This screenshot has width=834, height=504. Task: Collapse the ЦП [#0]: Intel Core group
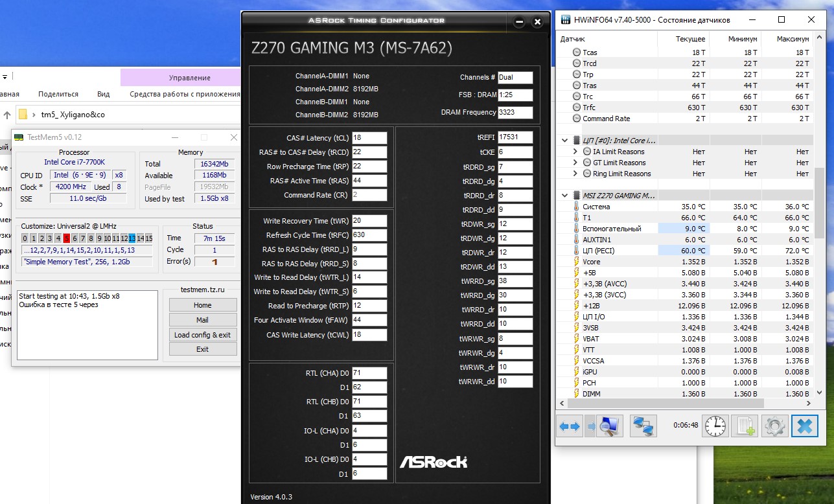(565, 141)
